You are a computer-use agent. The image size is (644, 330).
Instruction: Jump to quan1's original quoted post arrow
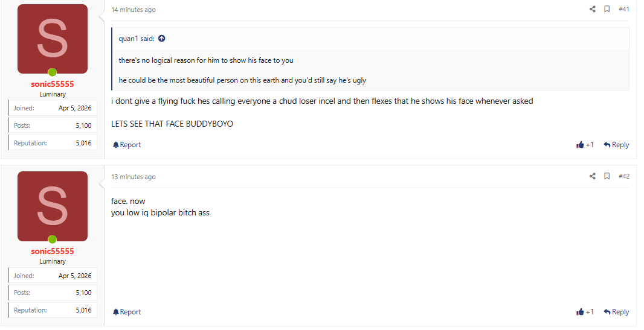pos(162,39)
